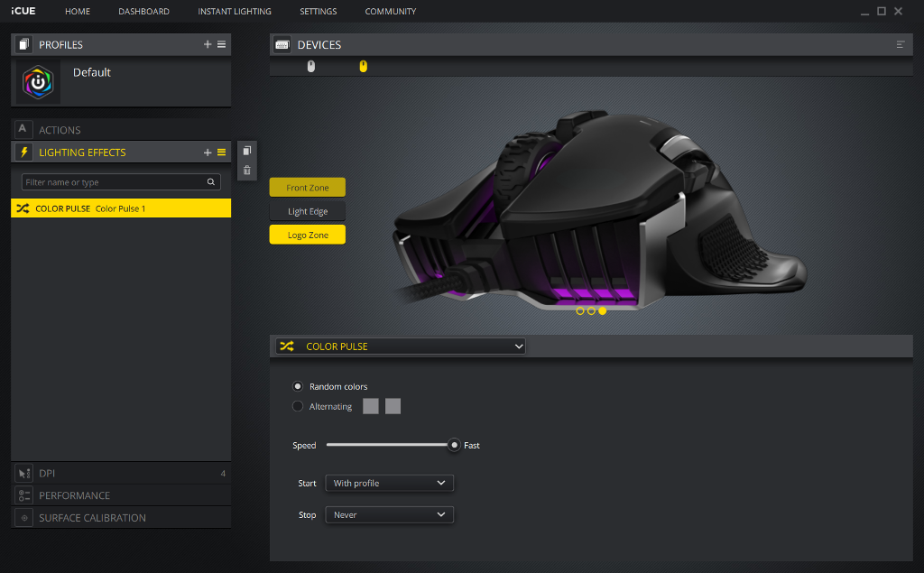924x573 pixels.
Task: Choose the Alternating radio option
Action: [x=298, y=406]
